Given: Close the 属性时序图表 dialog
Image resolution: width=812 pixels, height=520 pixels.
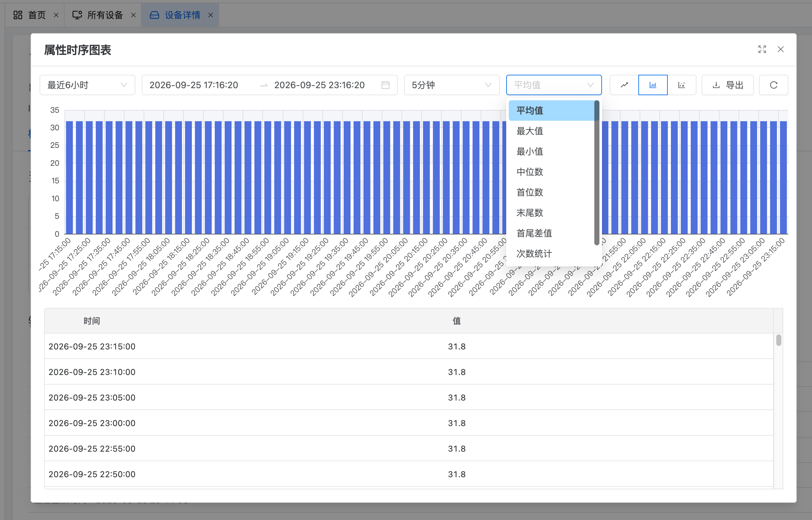Looking at the screenshot, I should pos(781,49).
